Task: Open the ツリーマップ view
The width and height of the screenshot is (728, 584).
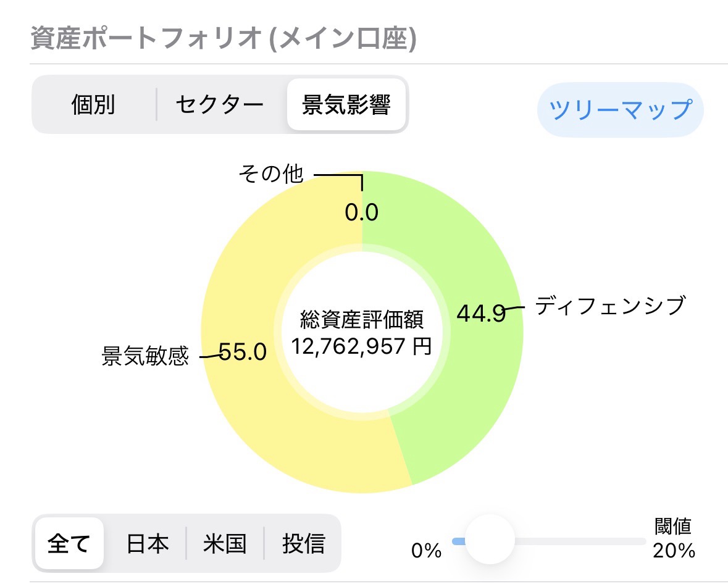Action: 620,109
